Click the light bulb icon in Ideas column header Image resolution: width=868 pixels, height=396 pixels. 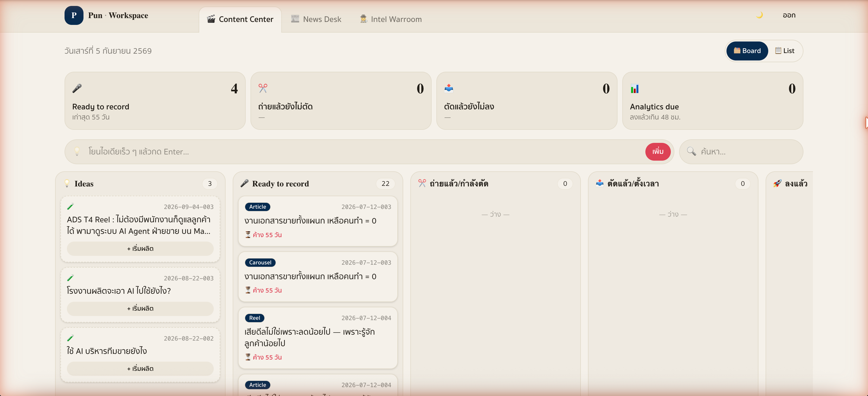coord(67,183)
